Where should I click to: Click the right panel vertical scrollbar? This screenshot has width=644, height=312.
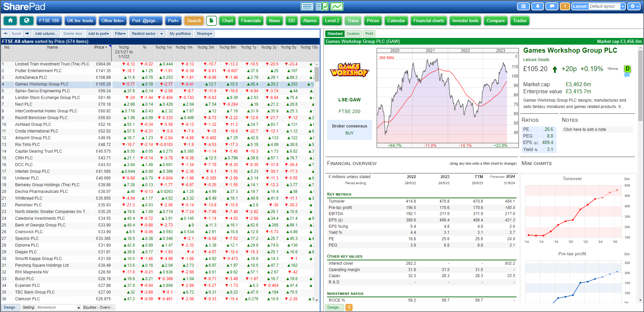tap(640, 86)
